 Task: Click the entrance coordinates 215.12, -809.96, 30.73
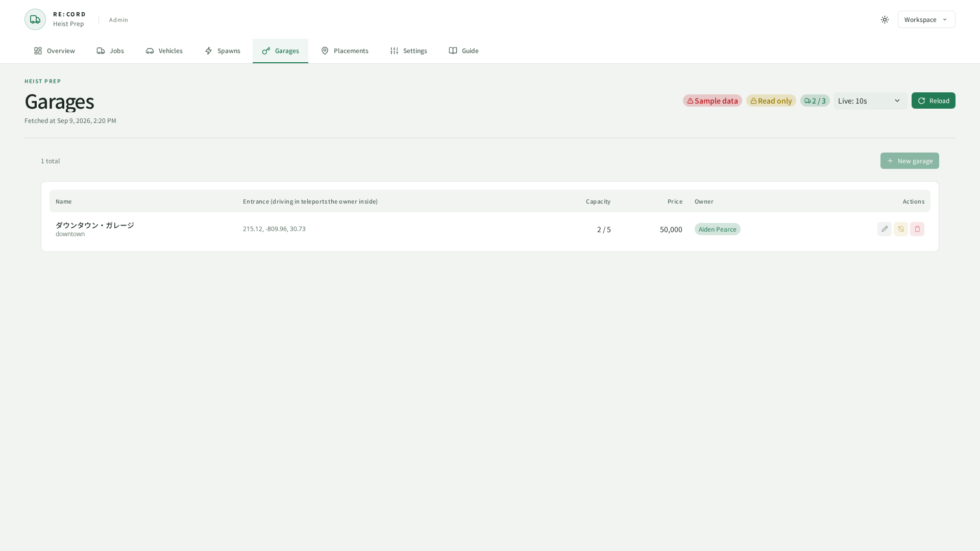(x=274, y=229)
